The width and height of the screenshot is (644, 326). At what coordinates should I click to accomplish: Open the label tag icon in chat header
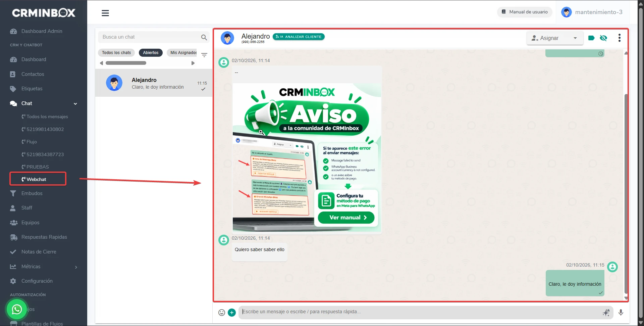(591, 38)
